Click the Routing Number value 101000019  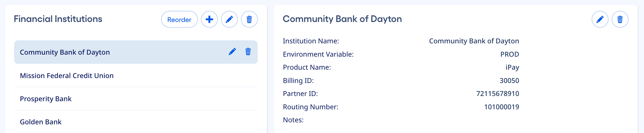501,107
